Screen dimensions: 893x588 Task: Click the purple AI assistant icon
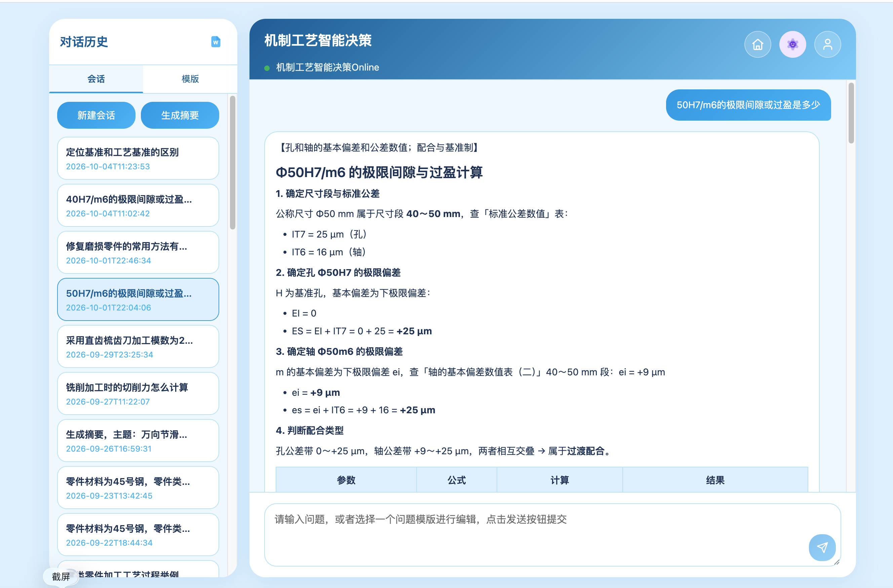[x=792, y=44]
